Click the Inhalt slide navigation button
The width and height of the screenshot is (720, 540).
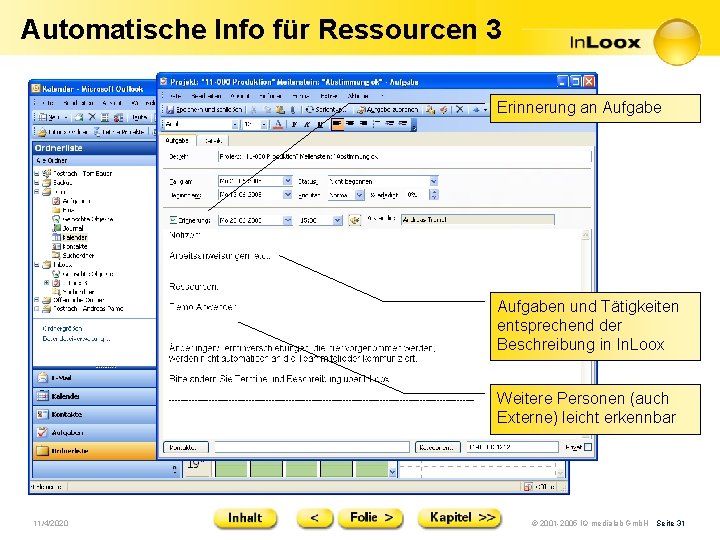[245, 518]
